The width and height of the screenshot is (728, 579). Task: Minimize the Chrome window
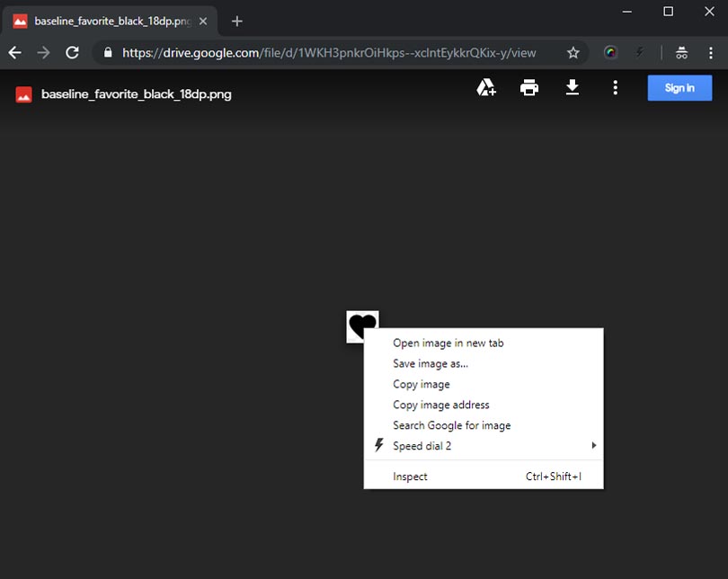pos(626,12)
